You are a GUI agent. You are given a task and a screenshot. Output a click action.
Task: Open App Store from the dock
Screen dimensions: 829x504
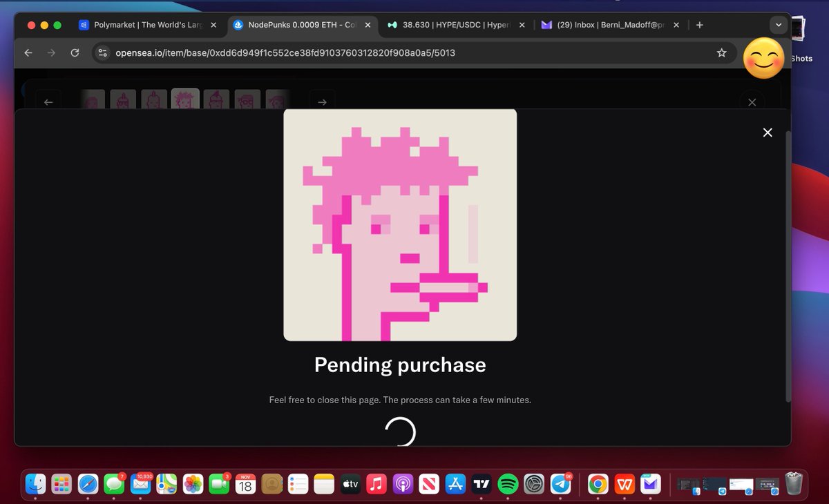[455, 485]
